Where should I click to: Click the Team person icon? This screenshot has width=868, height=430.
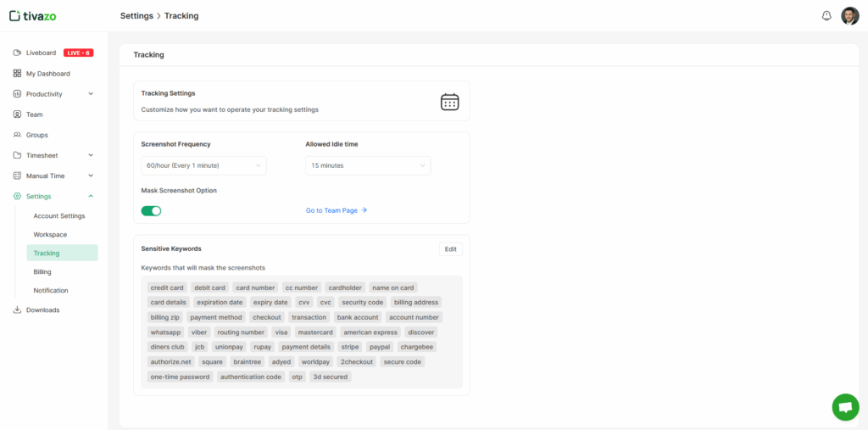click(x=17, y=114)
